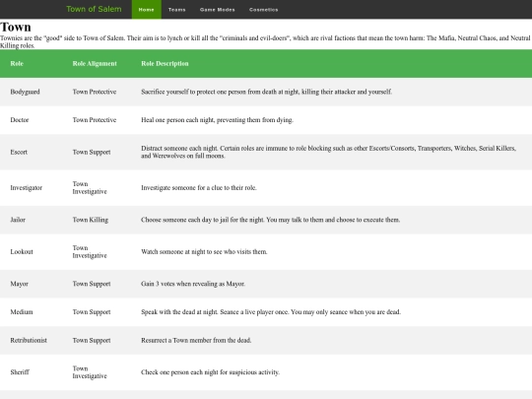The width and height of the screenshot is (532, 399).
Task: Click the 'Speak with the dead' description
Action: [271, 311]
